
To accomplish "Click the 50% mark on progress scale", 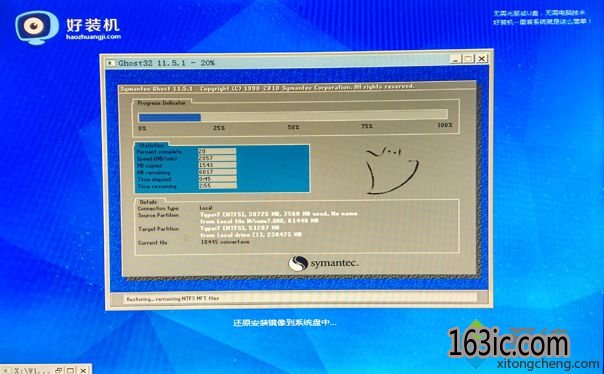I will [293, 127].
